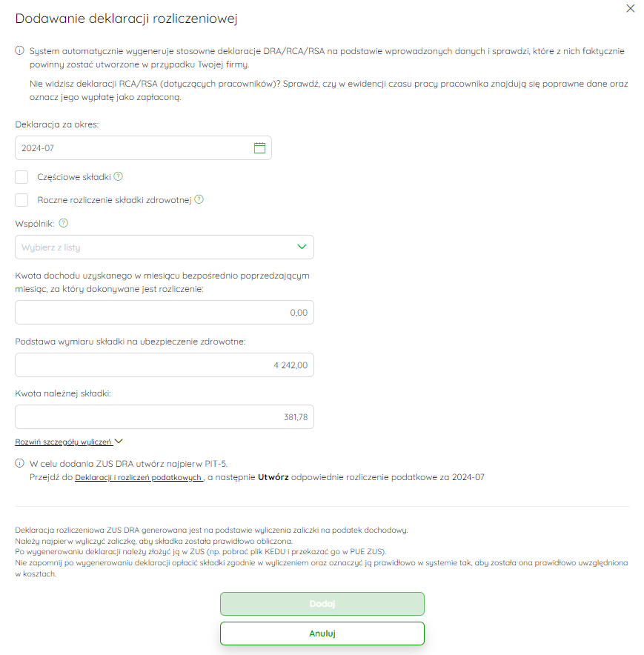Select the health insurance base field with 4 242,00
644x655 pixels.
[x=165, y=365]
